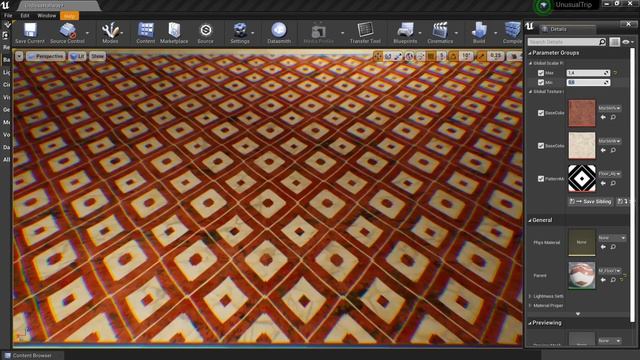Browse to Parent material magnifier icon
This screenshot has width=640, height=360.
point(613,280)
